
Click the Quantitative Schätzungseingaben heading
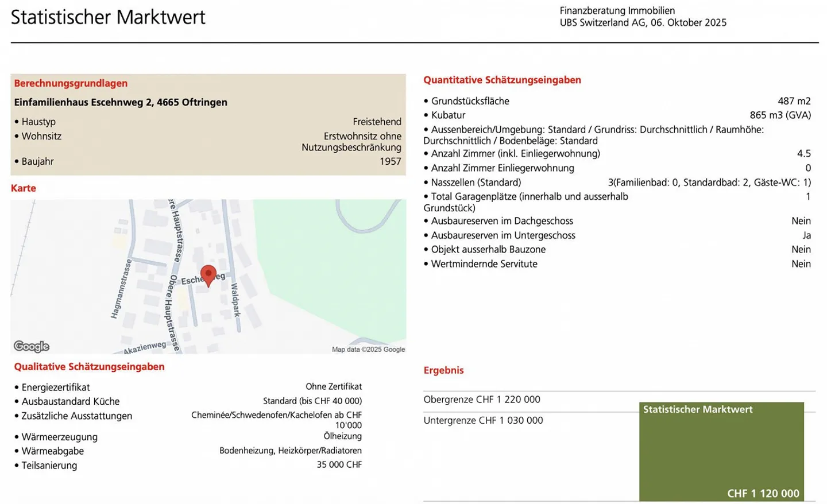tap(502, 80)
